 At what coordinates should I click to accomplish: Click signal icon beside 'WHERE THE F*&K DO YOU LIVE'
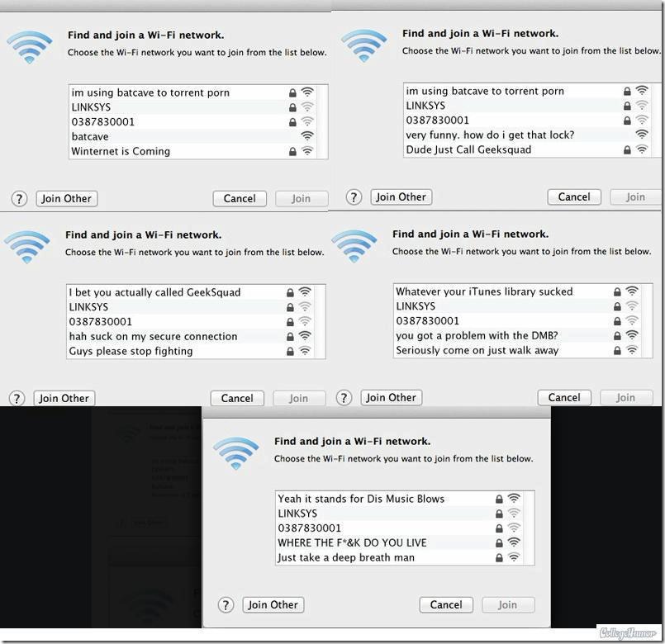(x=514, y=542)
